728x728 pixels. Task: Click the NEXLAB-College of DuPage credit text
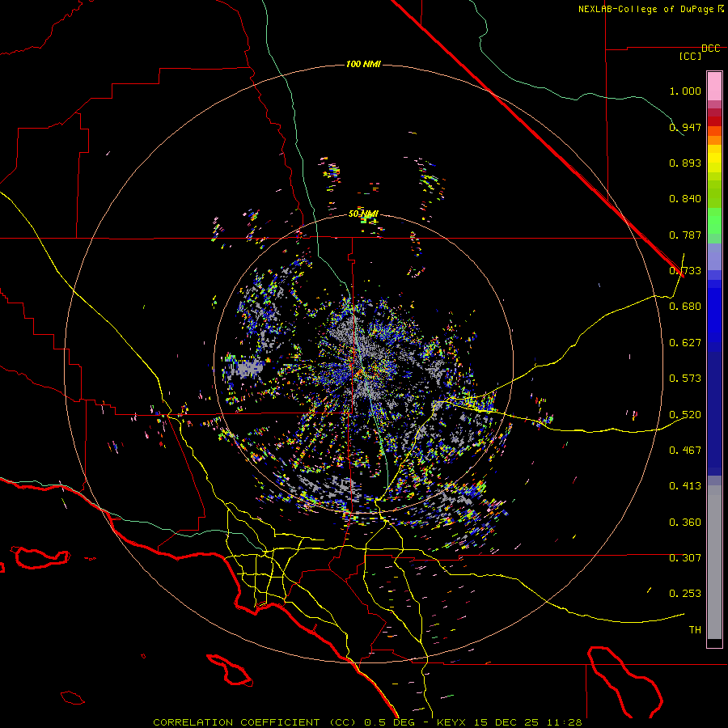(x=645, y=9)
